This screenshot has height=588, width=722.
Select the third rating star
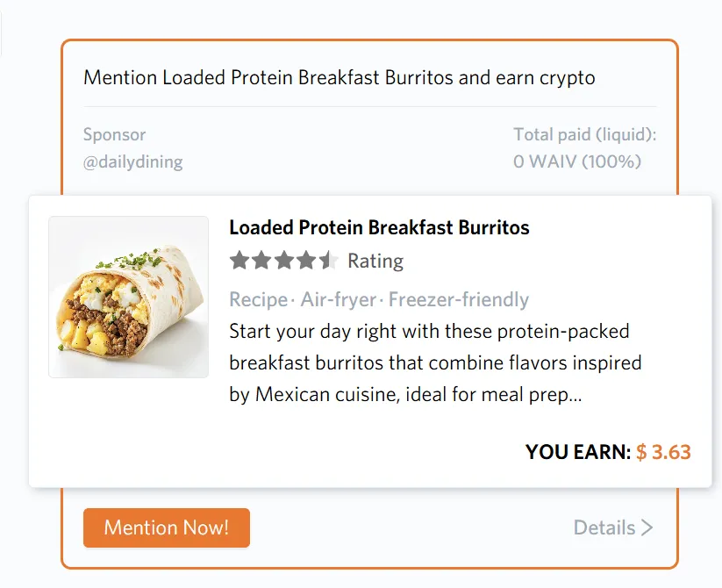point(283,261)
